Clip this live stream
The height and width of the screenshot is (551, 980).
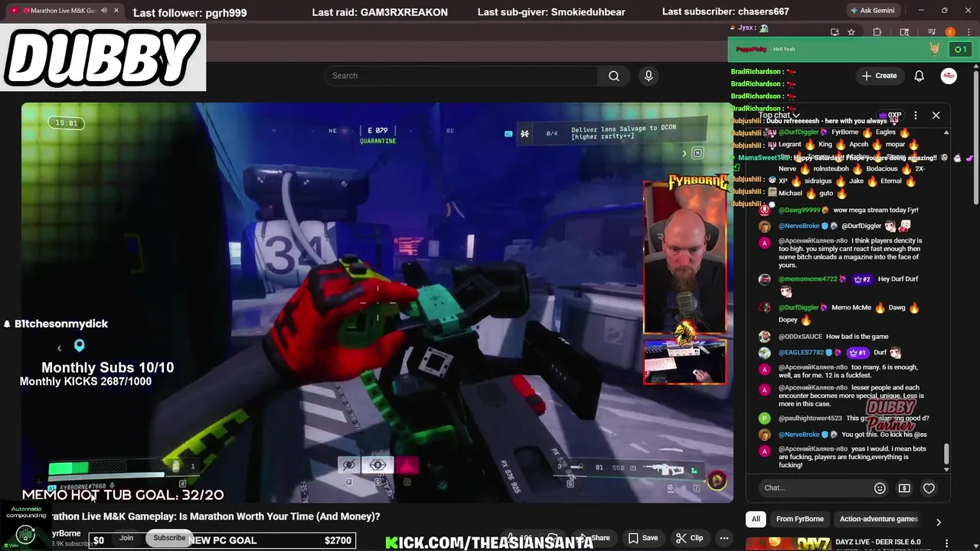click(690, 538)
